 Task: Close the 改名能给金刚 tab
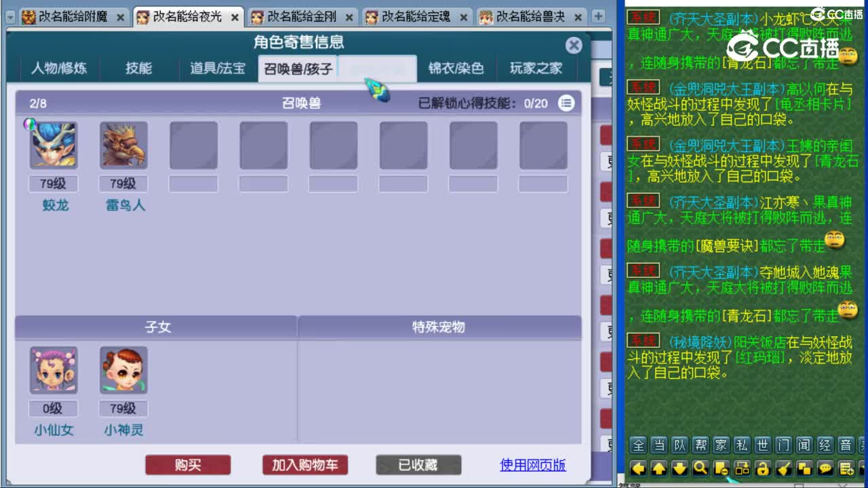click(349, 18)
